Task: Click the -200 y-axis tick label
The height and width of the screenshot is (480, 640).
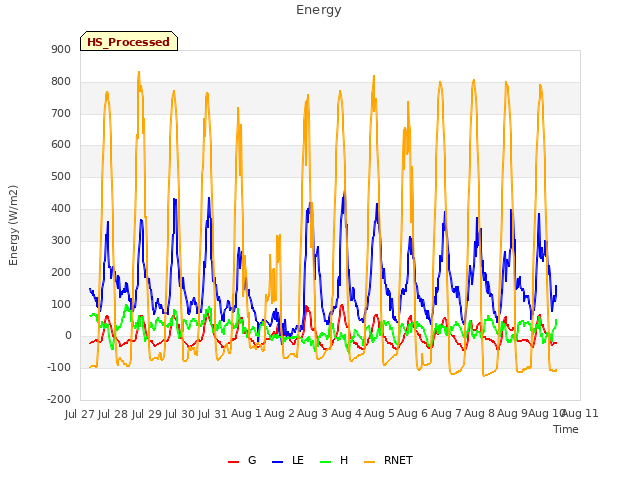Action: pos(59,400)
